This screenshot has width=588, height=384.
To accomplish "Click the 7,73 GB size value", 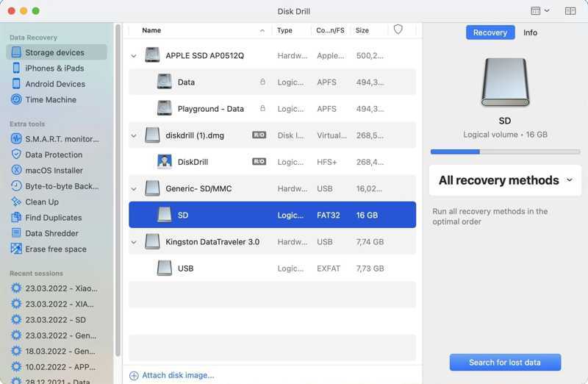I will [x=370, y=269].
